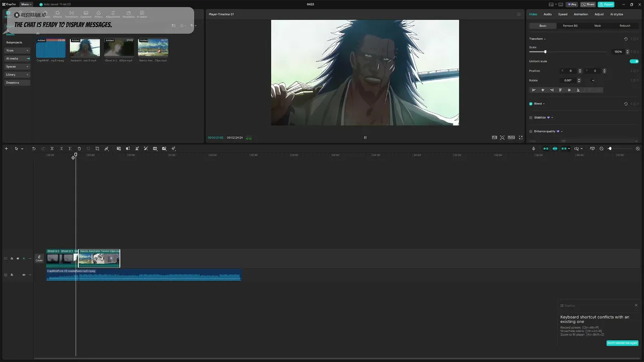Set the Scale slider handle
Image resolution: width=644 pixels, height=362 pixels.
point(545,52)
